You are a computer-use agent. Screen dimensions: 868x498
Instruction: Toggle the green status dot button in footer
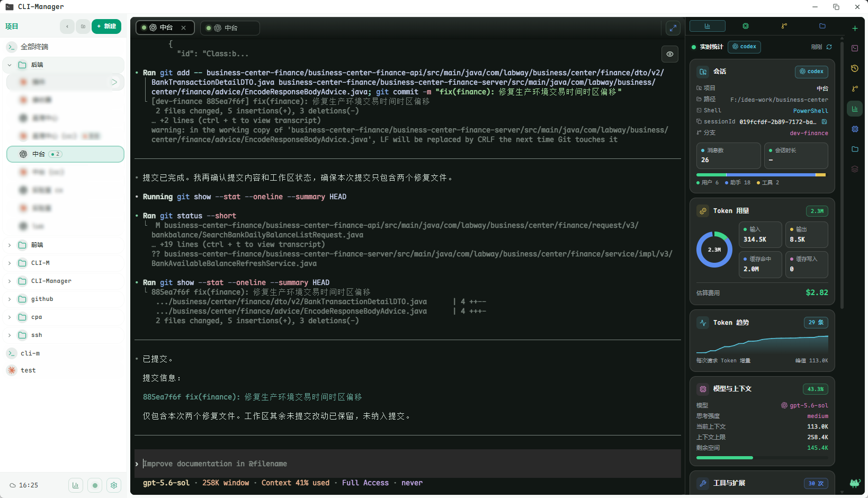pos(95,485)
